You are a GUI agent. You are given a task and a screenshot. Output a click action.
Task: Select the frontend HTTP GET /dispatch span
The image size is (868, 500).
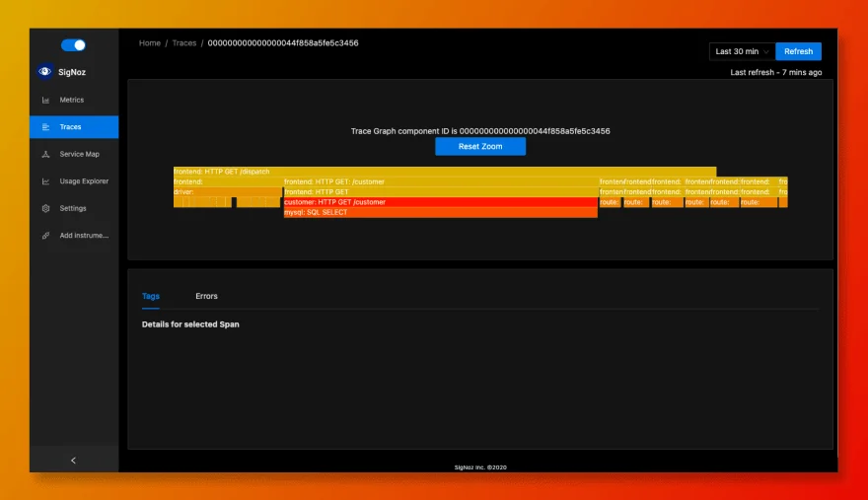pyautogui.click(x=445, y=172)
